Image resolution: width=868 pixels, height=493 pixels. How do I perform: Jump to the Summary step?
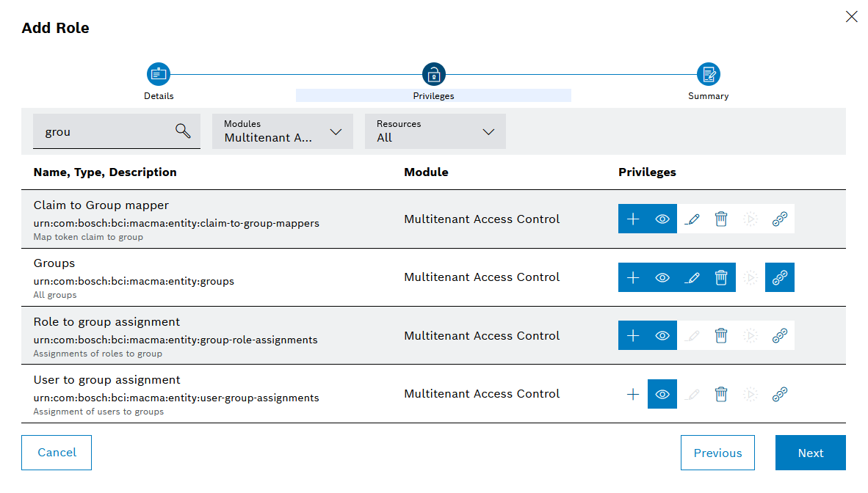[x=708, y=74]
